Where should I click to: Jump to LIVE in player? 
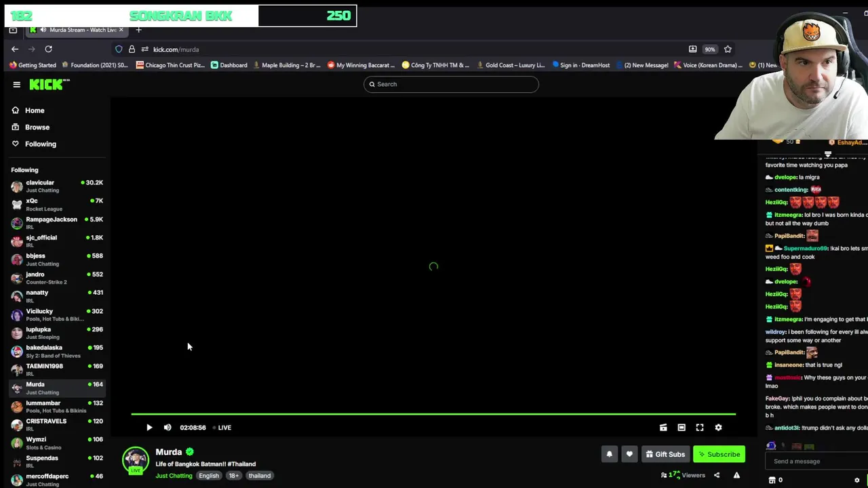coord(222,428)
